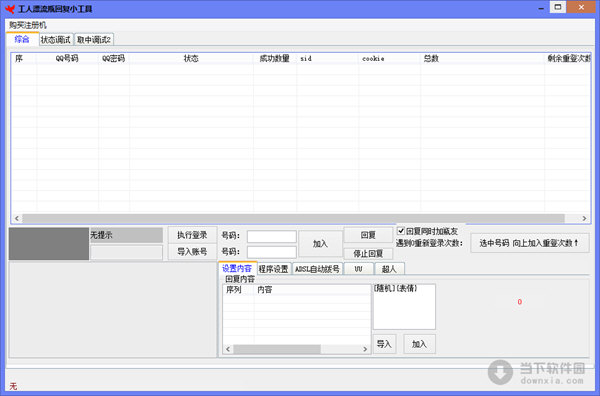
Task: Focus the second 号码 input field
Action: click(x=272, y=252)
